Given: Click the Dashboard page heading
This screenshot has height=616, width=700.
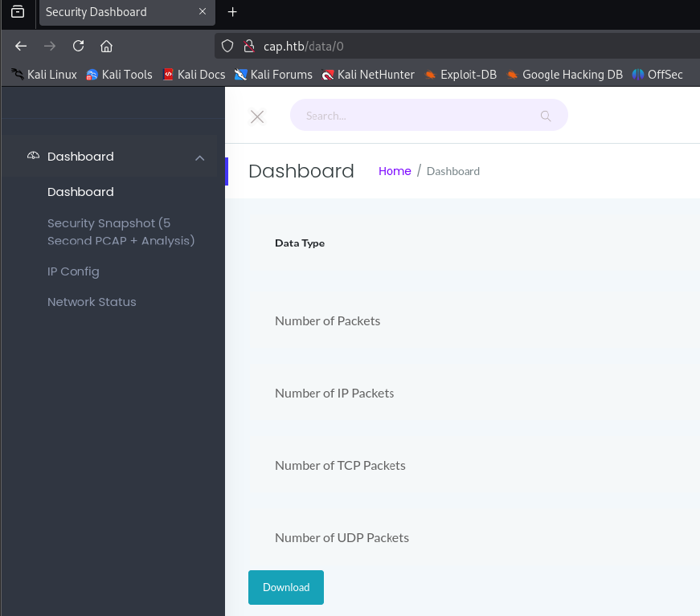Looking at the screenshot, I should (301, 171).
